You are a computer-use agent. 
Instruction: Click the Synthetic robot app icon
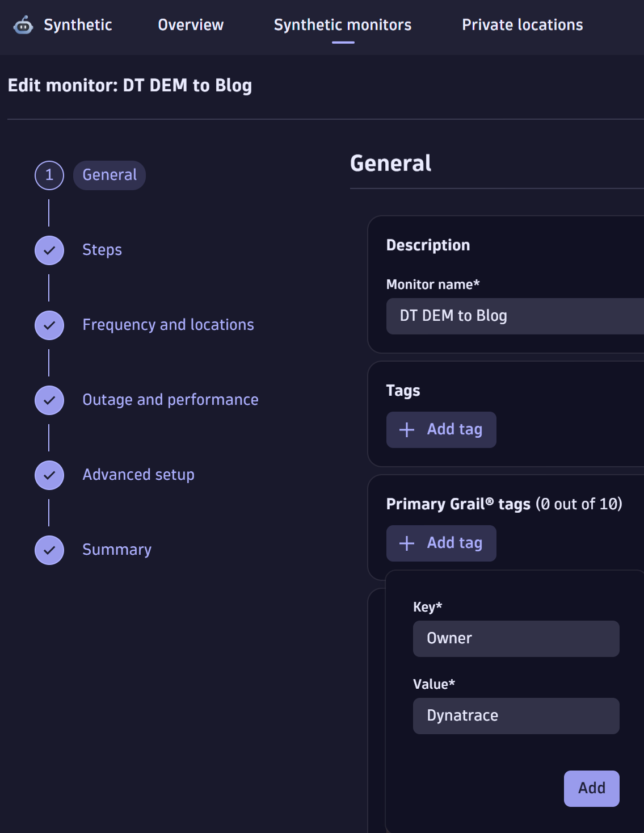tap(23, 25)
